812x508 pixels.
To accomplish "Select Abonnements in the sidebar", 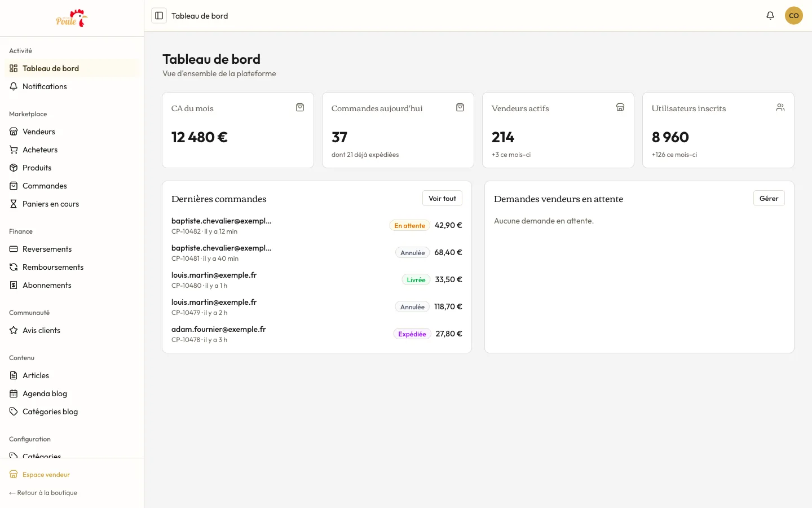I will tap(71, 285).
